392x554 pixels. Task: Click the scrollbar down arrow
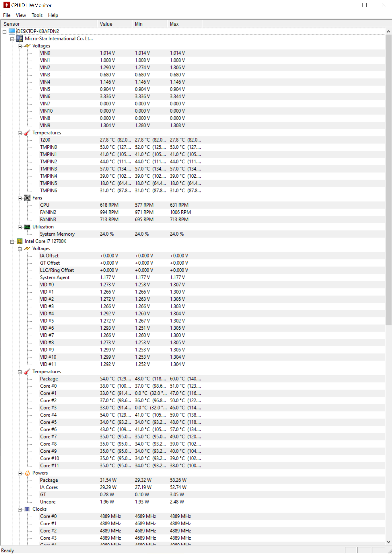click(389, 542)
